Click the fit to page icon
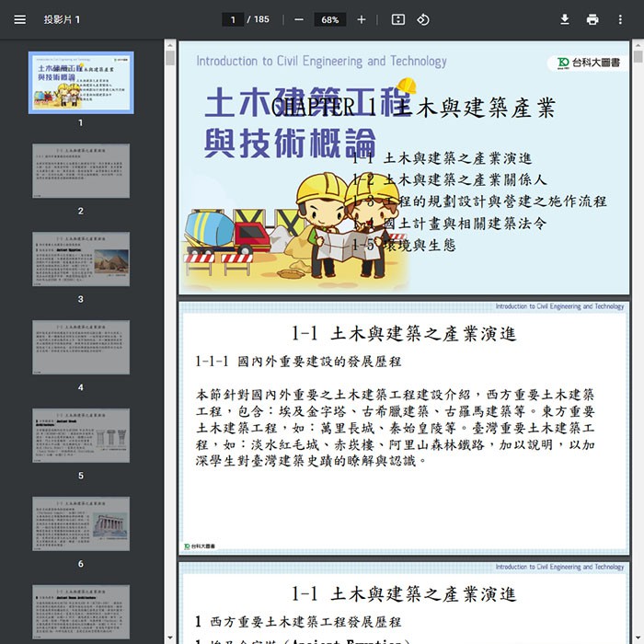 (x=397, y=19)
